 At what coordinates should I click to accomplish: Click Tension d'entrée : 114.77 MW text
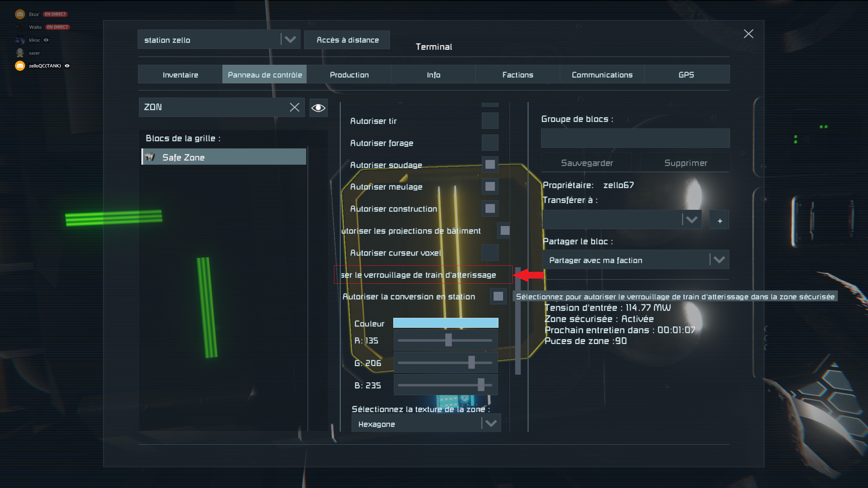pos(608,307)
